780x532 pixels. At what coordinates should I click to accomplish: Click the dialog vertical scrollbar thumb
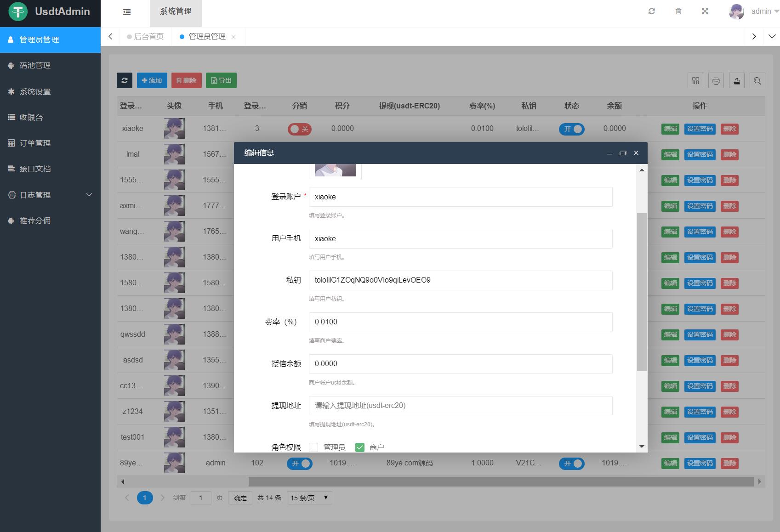tap(642, 292)
